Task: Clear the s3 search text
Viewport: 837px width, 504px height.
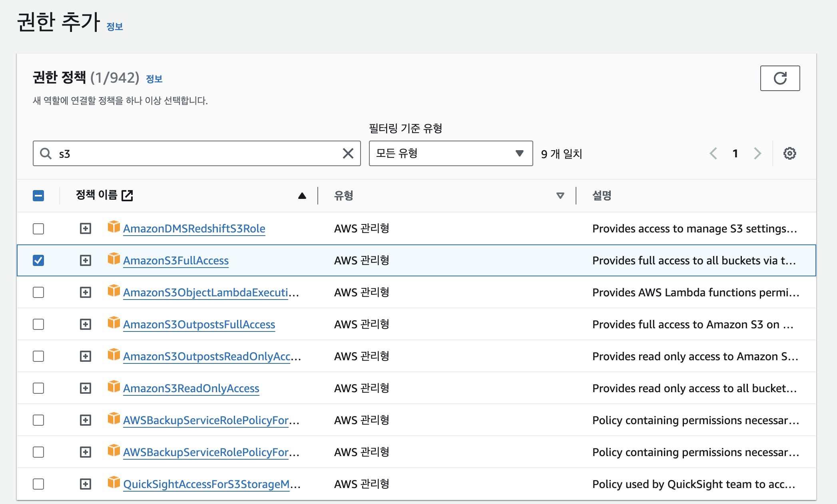Action: click(x=348, y=153)
